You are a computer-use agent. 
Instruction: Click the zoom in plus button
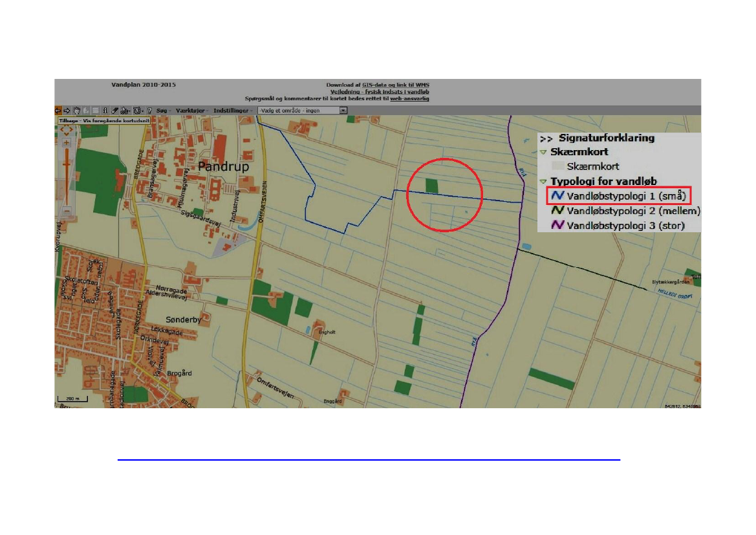coord(67,142)
